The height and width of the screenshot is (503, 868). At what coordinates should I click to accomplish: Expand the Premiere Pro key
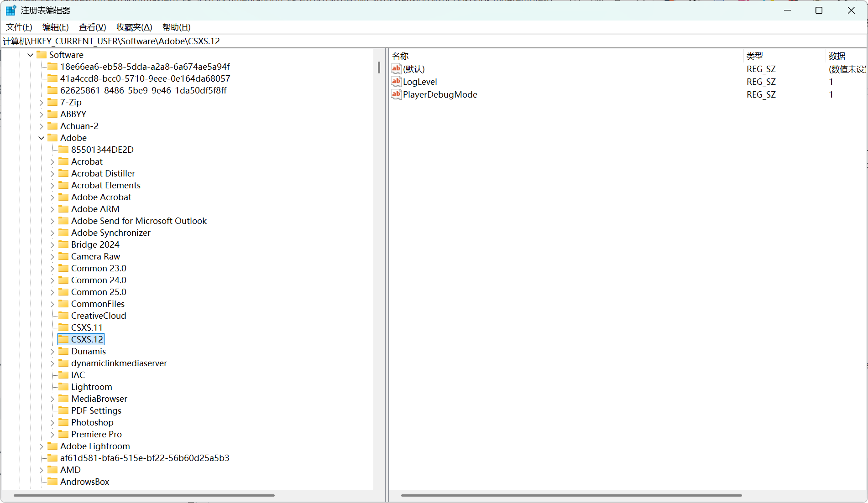point(52,434)
